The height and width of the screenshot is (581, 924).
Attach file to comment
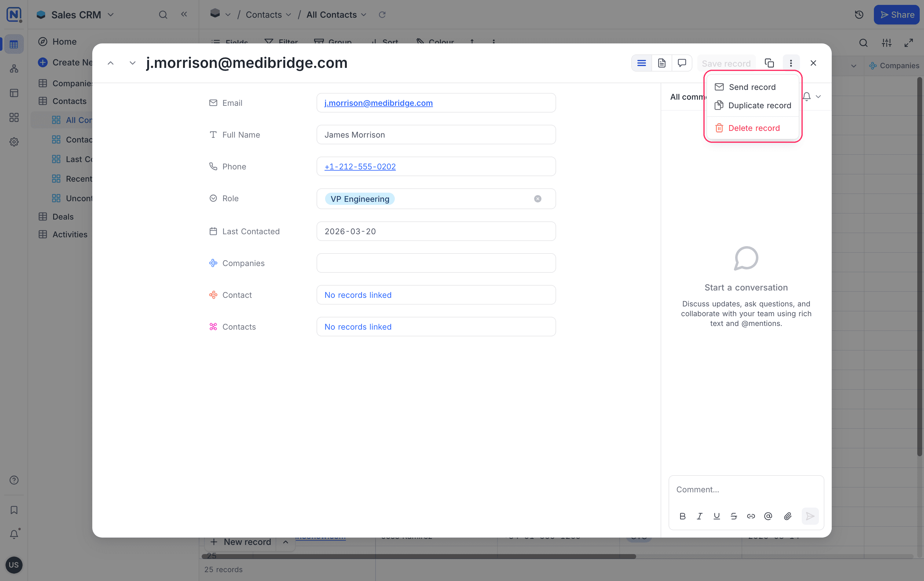coord(787,516)
